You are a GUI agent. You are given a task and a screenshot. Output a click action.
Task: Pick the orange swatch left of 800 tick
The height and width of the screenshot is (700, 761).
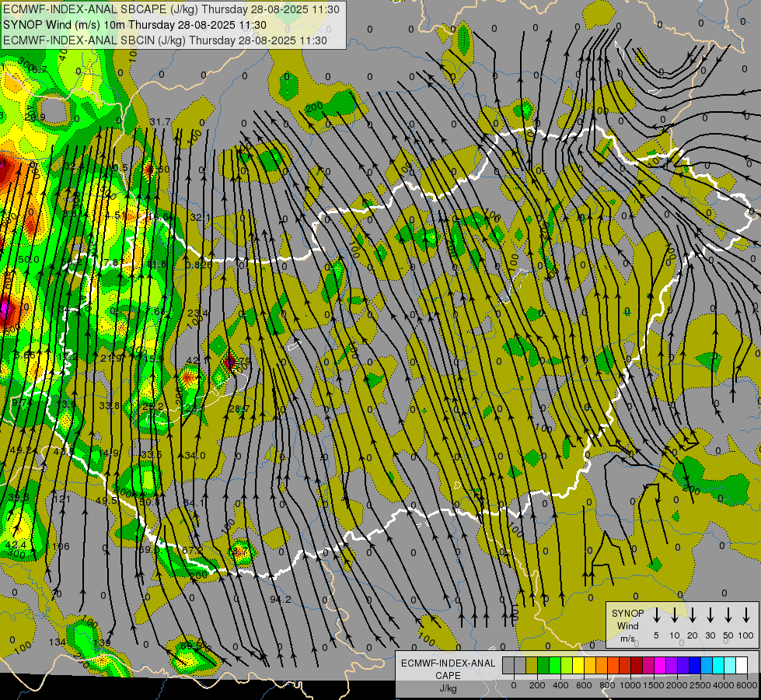pos(602,666)
